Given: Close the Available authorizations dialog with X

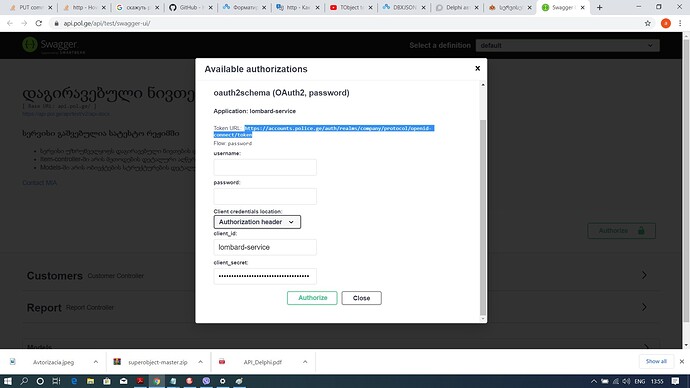Looking at the screenshot, I should pyautogui.click(x=477, y=68).
